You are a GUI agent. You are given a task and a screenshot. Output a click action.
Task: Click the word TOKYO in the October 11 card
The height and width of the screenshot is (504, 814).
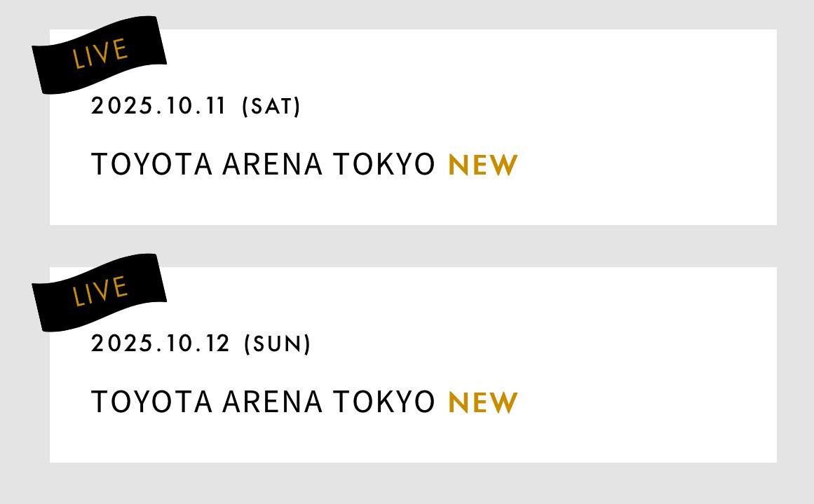(x=384, y=164)
